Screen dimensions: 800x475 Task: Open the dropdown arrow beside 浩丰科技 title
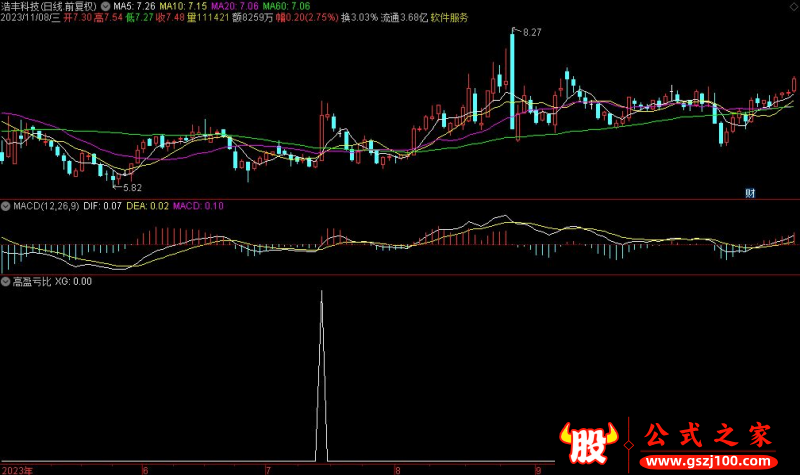coord(105,6)
